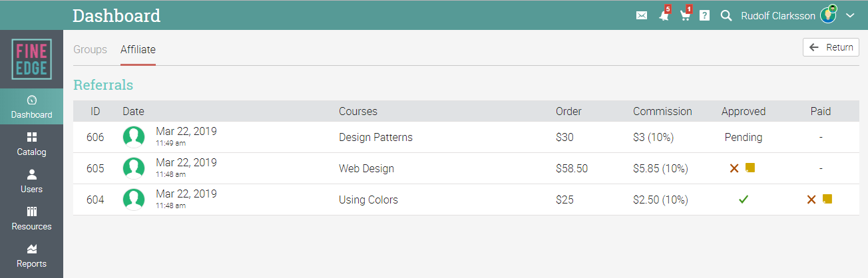
Task: Expand the user menu chevron
Action: tap(850, 15)
